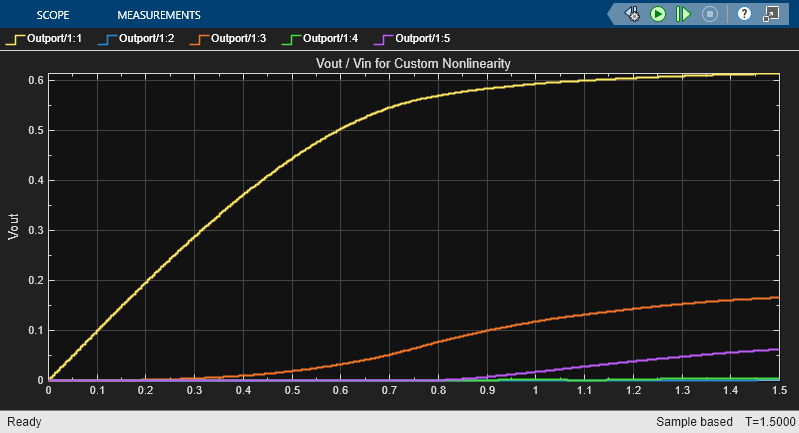Click the 1.5 x-axis tick label

tap(779, 390)
